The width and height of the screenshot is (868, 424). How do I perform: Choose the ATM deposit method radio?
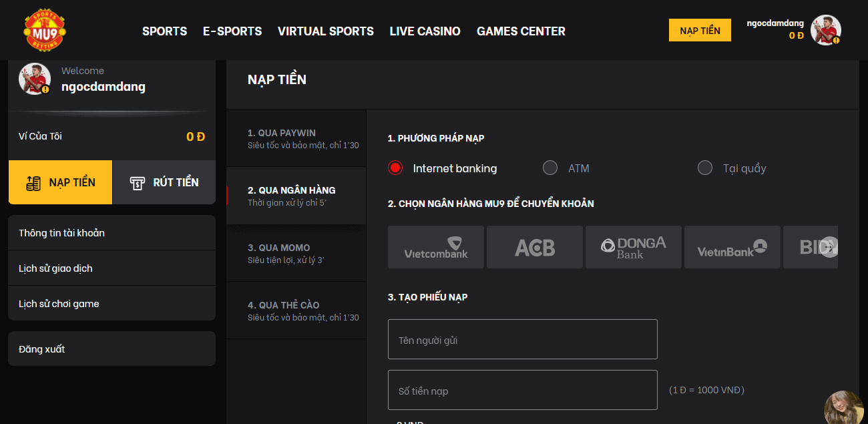coord(550,168)
